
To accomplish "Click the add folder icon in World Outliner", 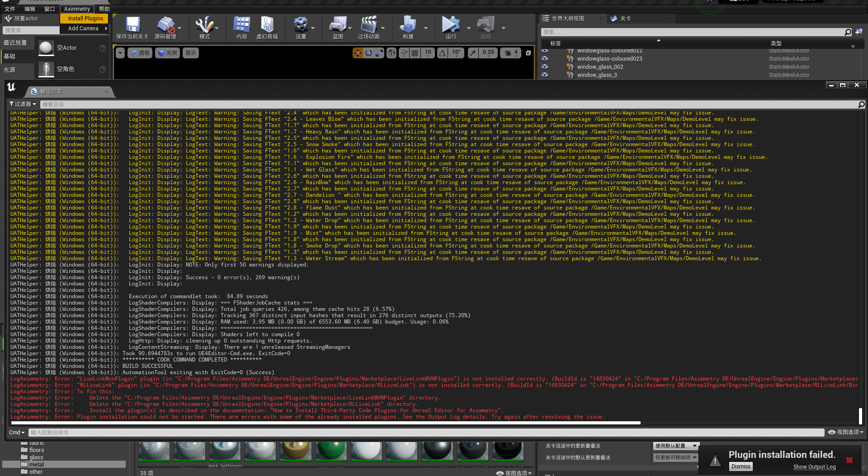I will (x=859, y=32).
